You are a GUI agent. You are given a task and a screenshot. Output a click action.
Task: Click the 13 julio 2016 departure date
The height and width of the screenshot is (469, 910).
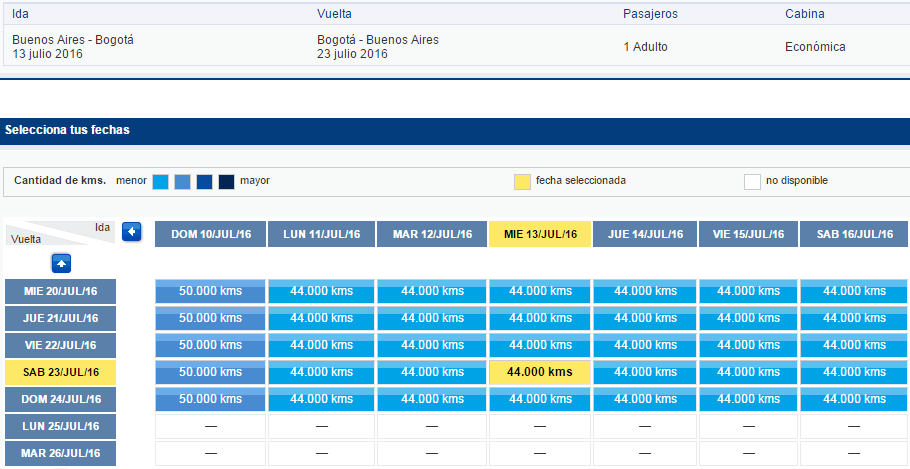tap(48, 54)
